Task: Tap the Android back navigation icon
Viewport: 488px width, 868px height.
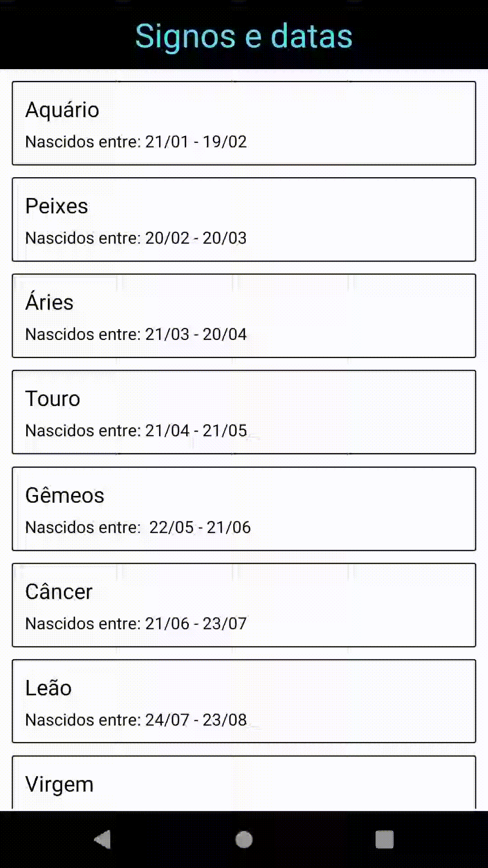Action: pos(103,840)
